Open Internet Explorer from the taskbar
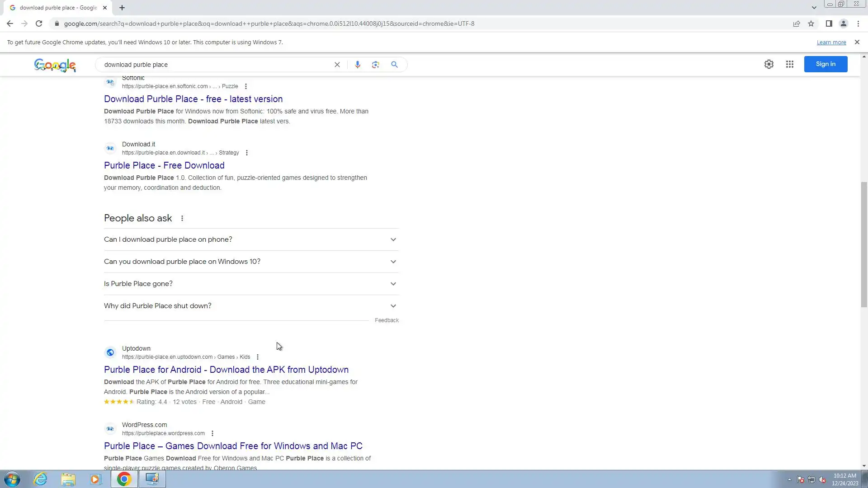The width and height of the screenshot is (868, 488). coord(41,479)
